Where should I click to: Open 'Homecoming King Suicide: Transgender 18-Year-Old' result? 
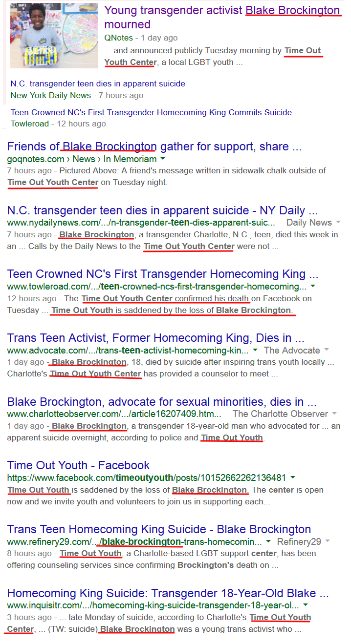tap(168, 593)
